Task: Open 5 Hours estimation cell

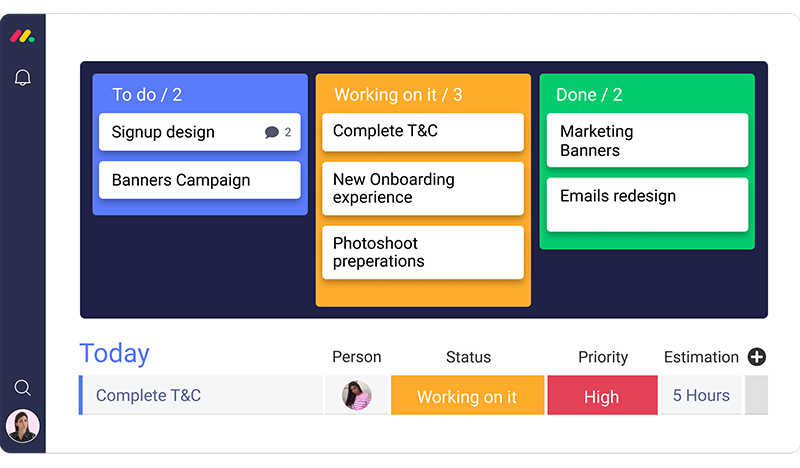Action: [700, 396]
